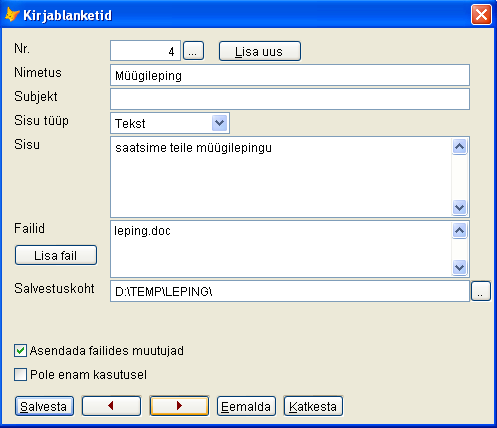Click the red right arrow next-record button
Image resolution: width=497 pixels, height=428 pixels.
pyautogui.click(x=179, y=406)
